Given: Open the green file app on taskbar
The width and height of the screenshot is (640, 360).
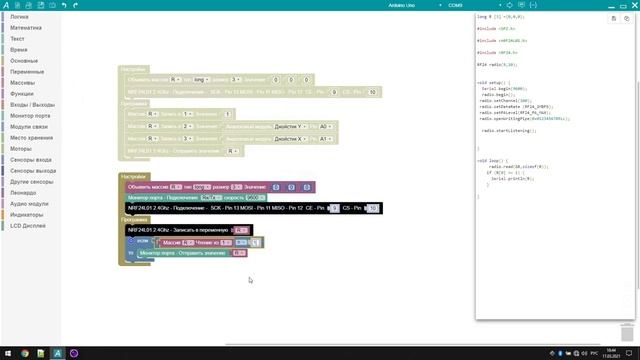Looking at the screenshot, I should (41, 353).
